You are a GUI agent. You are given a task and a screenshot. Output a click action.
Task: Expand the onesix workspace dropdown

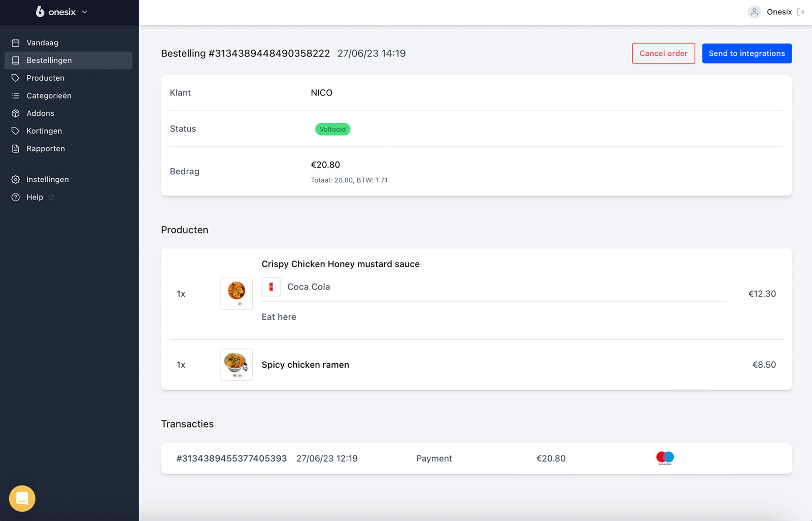tap(85, 12)
